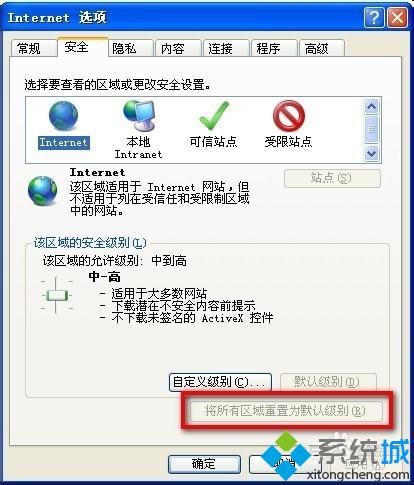Confirm with the 确定 button
Screen dimensions: 414x485
(204, 464)
